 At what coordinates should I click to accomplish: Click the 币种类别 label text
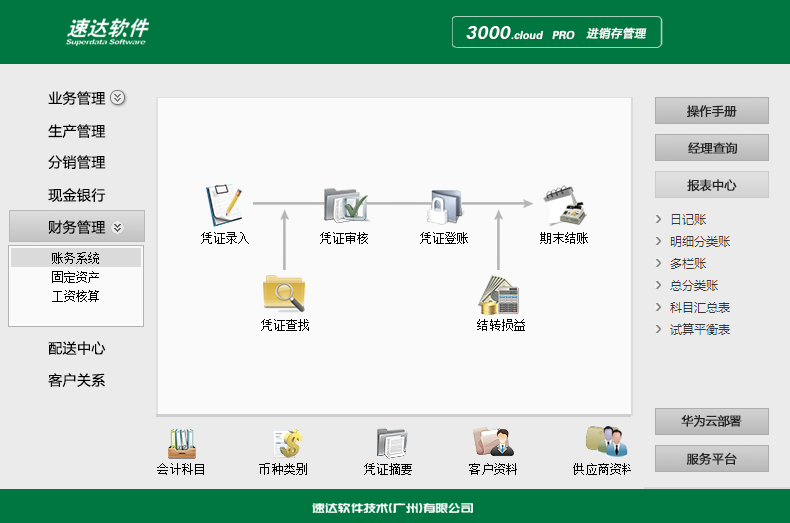[x=283, y=469]
